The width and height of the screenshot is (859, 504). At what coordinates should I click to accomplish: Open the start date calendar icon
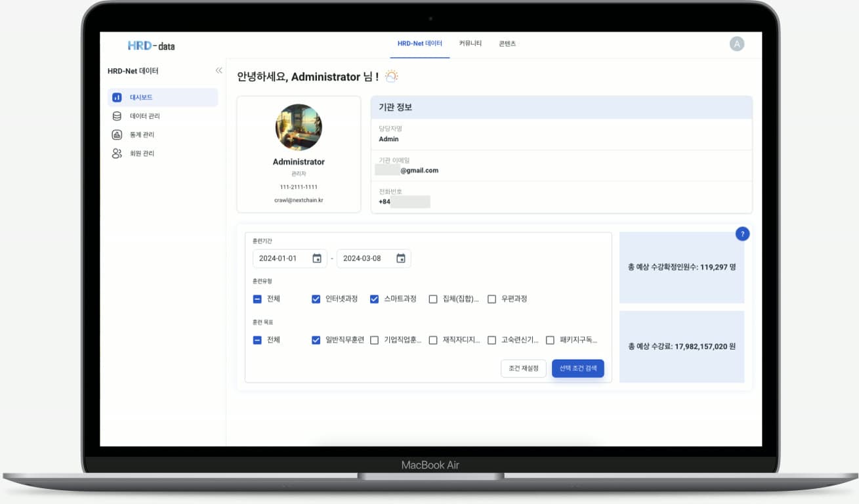coord(317,259)
